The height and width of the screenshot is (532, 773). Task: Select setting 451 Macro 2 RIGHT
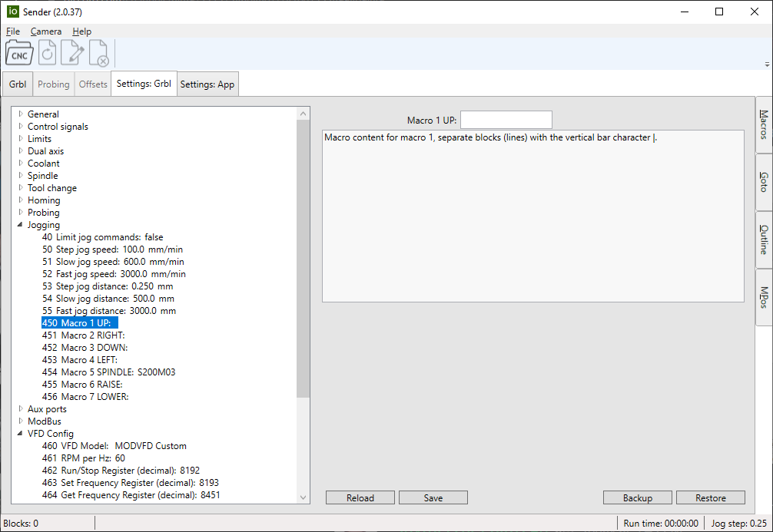[83, 335]
